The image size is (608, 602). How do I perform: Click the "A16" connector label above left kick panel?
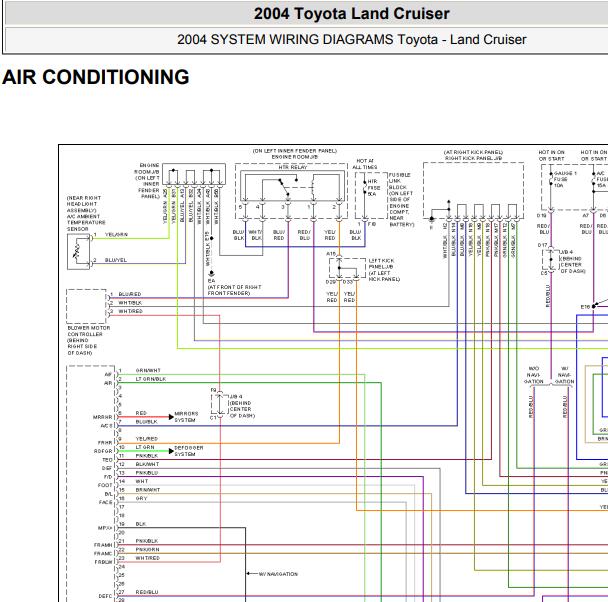tap(331, 254)
